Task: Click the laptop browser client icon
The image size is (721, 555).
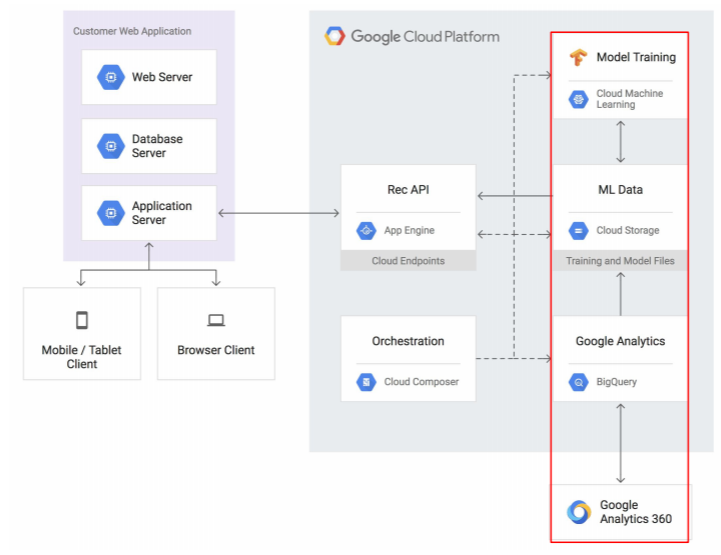Action: click(216, 320)
